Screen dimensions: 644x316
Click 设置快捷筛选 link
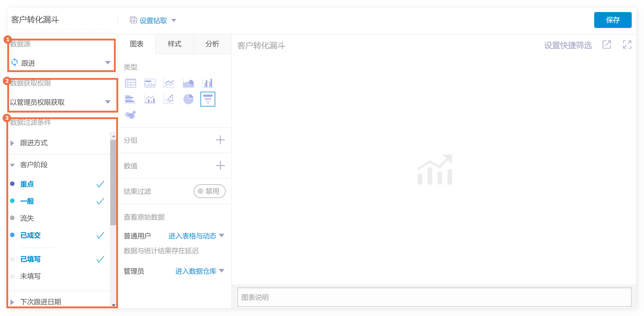tap(568, 45)
